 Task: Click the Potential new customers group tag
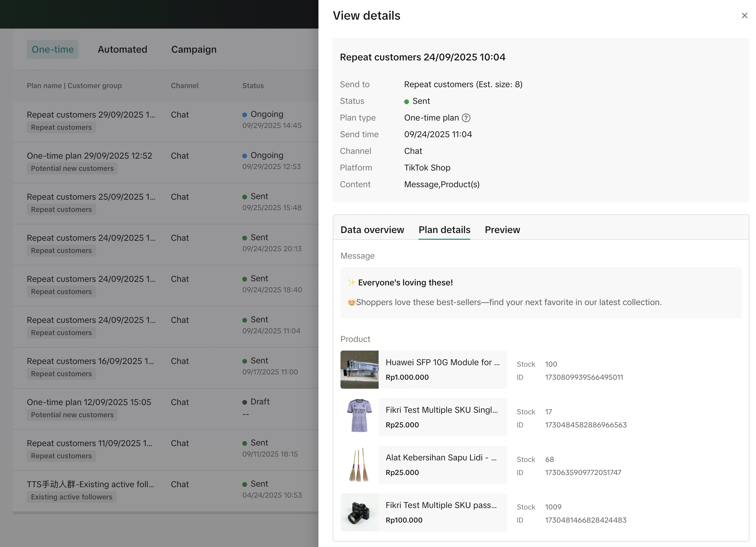[x=72, y=168]
